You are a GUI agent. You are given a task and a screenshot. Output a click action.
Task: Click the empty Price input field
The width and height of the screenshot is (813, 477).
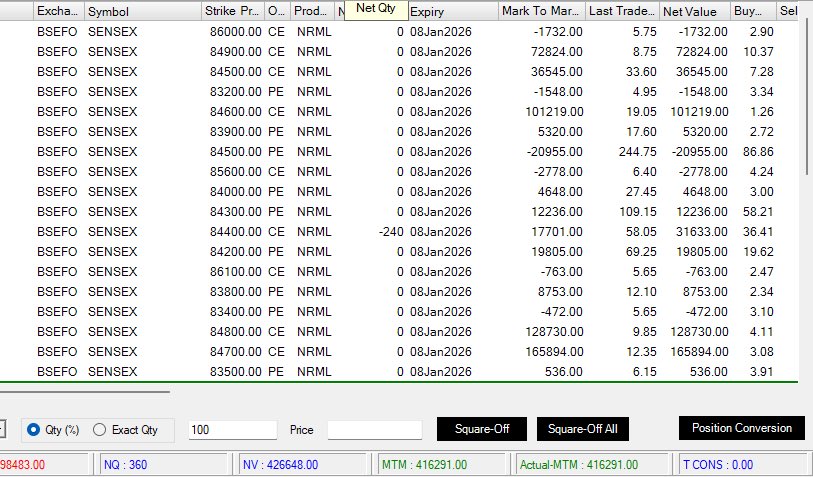(375, 430)
